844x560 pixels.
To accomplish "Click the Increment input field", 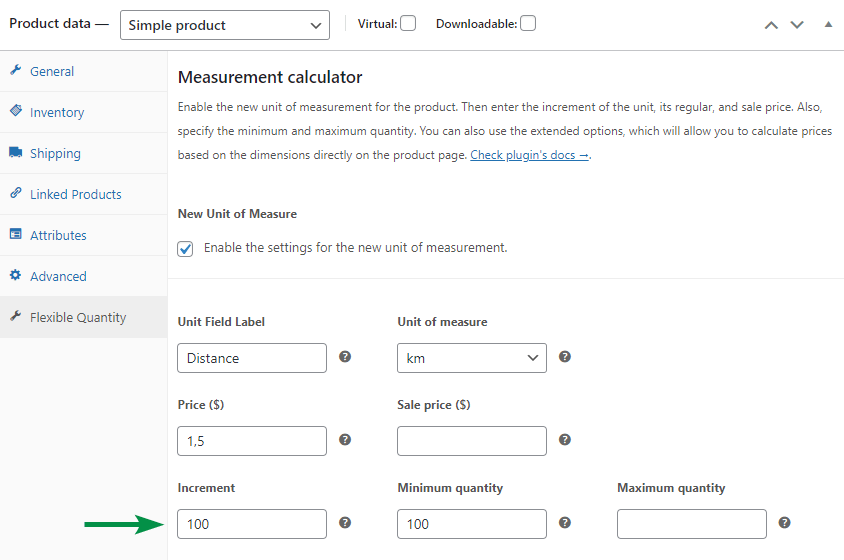I will (252, 524).
